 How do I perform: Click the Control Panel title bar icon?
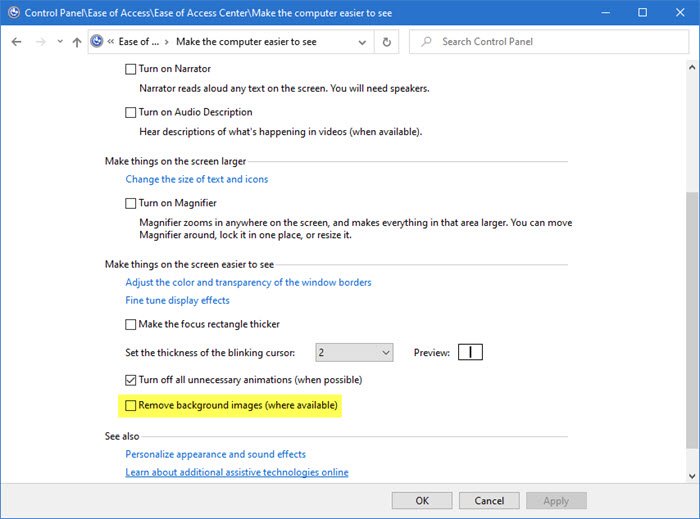(13, 12)
